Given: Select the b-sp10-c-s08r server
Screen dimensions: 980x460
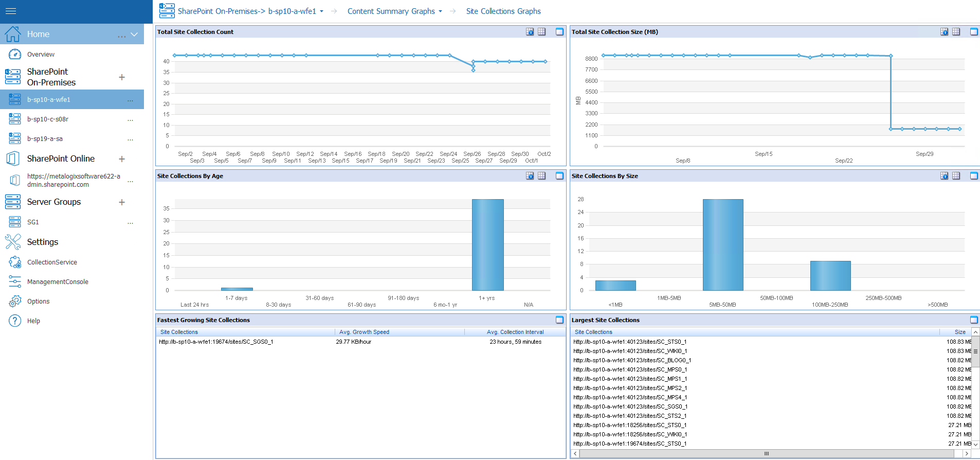Looking at the screenshot, I should 48,119.
